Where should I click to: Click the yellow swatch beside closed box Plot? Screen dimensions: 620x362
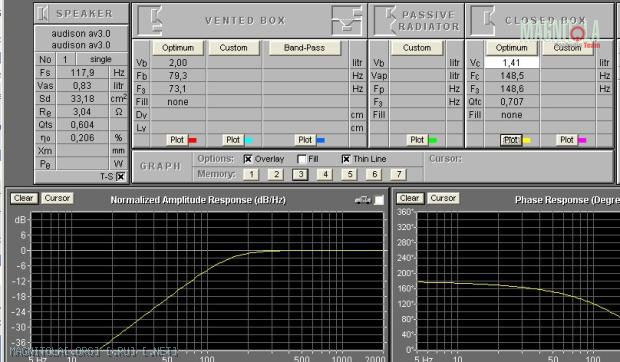[527, 140]
